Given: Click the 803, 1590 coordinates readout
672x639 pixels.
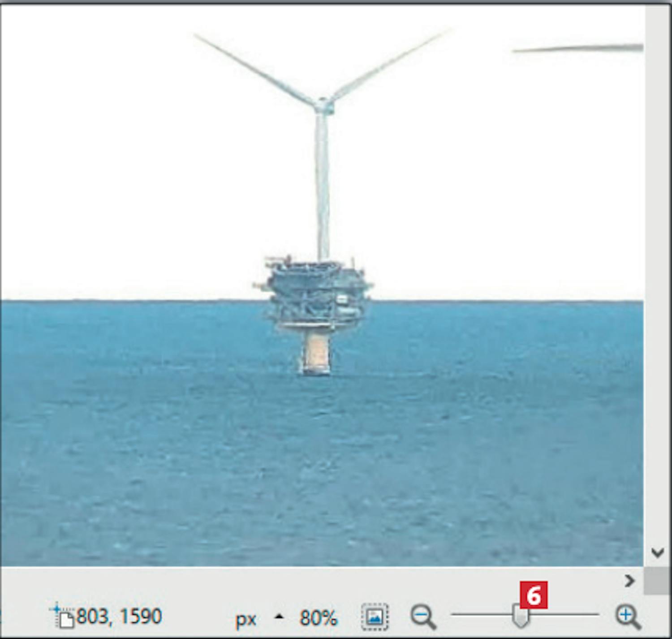Looking at the screenshot, I should (119, 617).
